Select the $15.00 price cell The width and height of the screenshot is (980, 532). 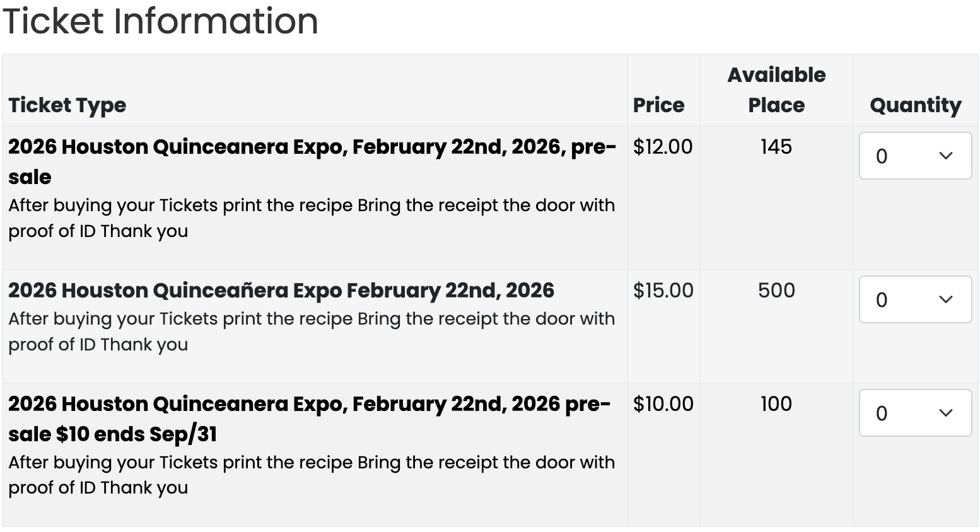pos(663,291)
